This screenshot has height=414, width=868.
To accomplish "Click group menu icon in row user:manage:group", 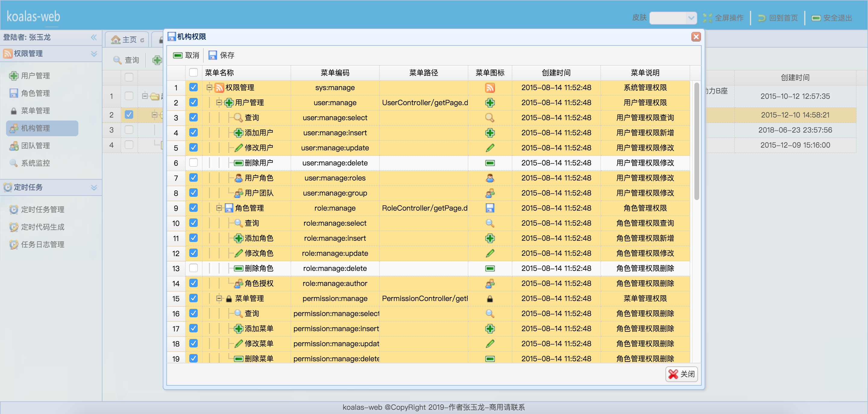I will [x=490, y=193].
